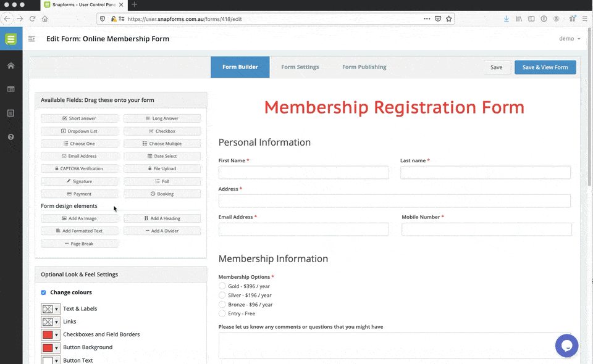Switch to the Form Publishing tab
Viewport: 593px width, 364px height.
(364, 67)
